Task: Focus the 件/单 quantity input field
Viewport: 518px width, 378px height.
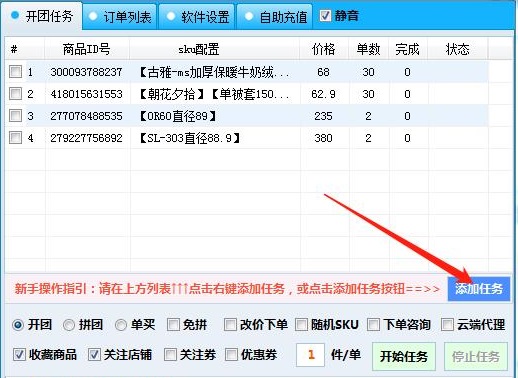Action: click(310, 355)
